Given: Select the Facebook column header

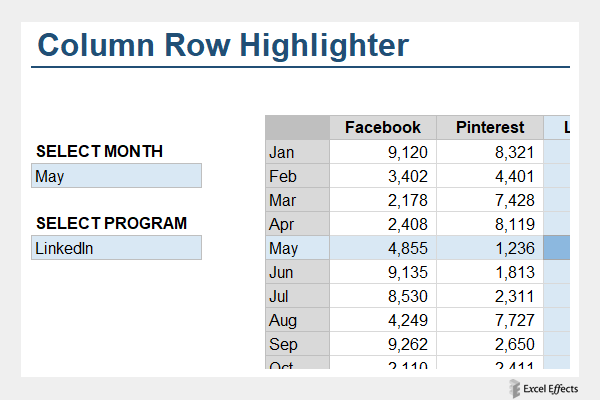Looking at the screenshot, I should point(382,127).
